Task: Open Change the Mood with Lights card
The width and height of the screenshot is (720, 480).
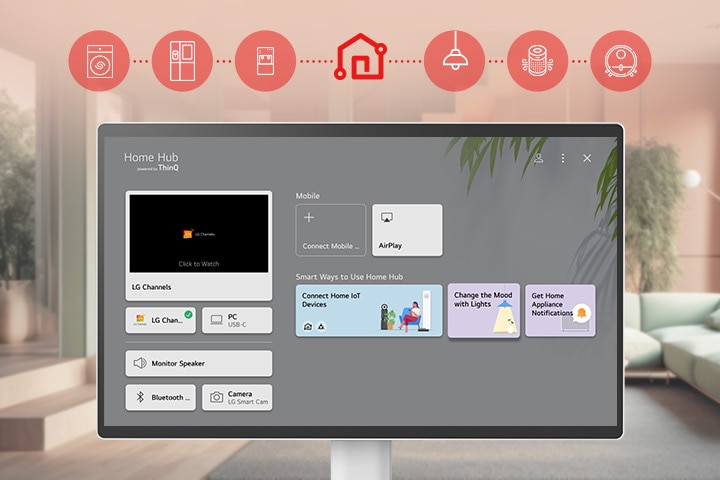Action: (483, 311)
